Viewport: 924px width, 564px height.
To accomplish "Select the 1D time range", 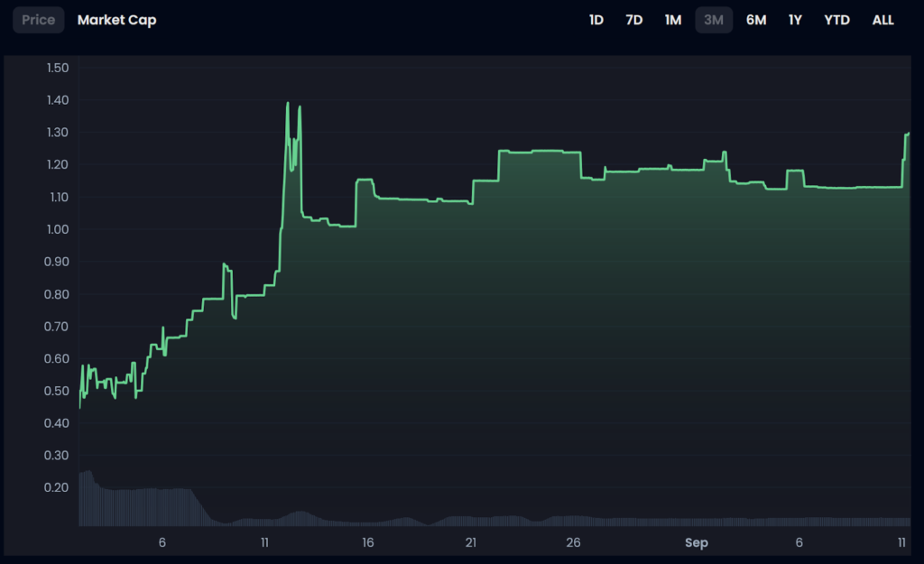I will pos(596,20).
